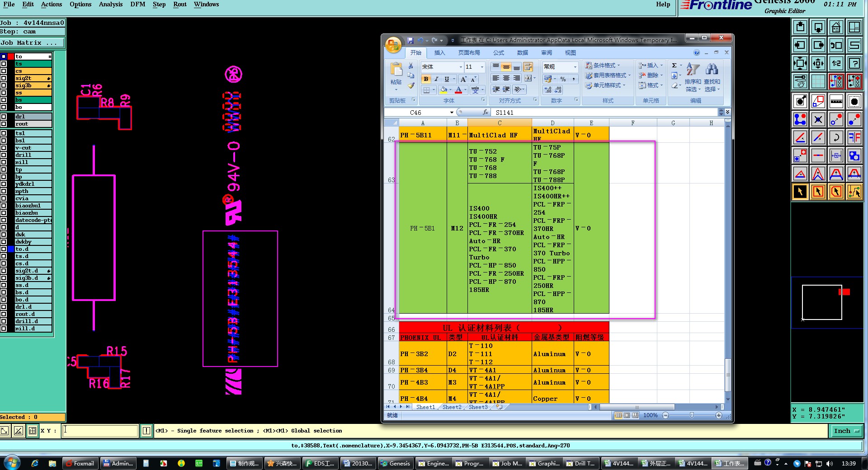Click the Foxmail taskbar button
This screenshot has height=470, width=868.
(x=80, y=463)
